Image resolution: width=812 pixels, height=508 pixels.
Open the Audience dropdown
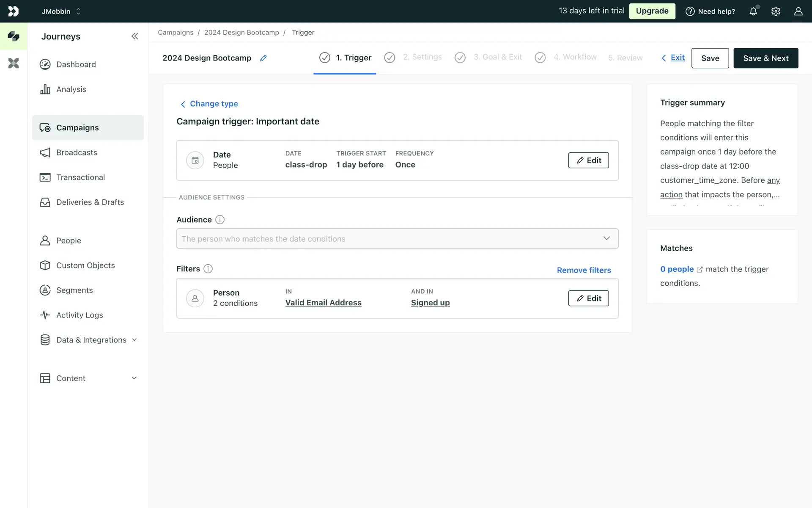(397, 239)
